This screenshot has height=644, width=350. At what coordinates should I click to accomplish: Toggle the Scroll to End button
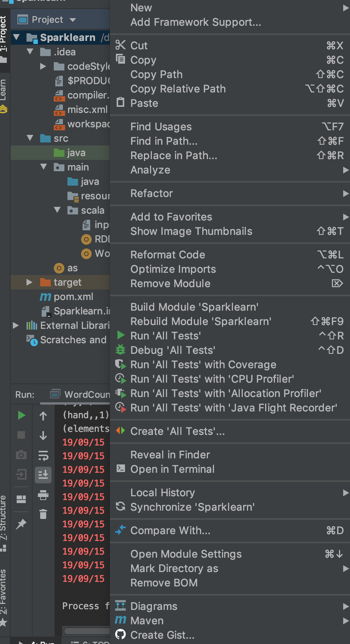[x=43, y=475]
